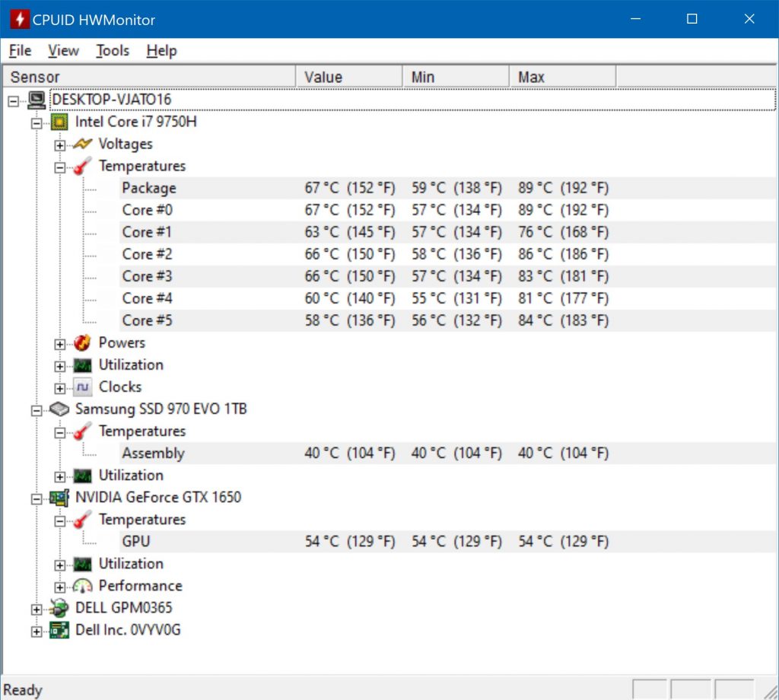Collapse the NVIDIA GeForce GTX 1650 node
Screen dimensions: 779x700
pos(37,499)
